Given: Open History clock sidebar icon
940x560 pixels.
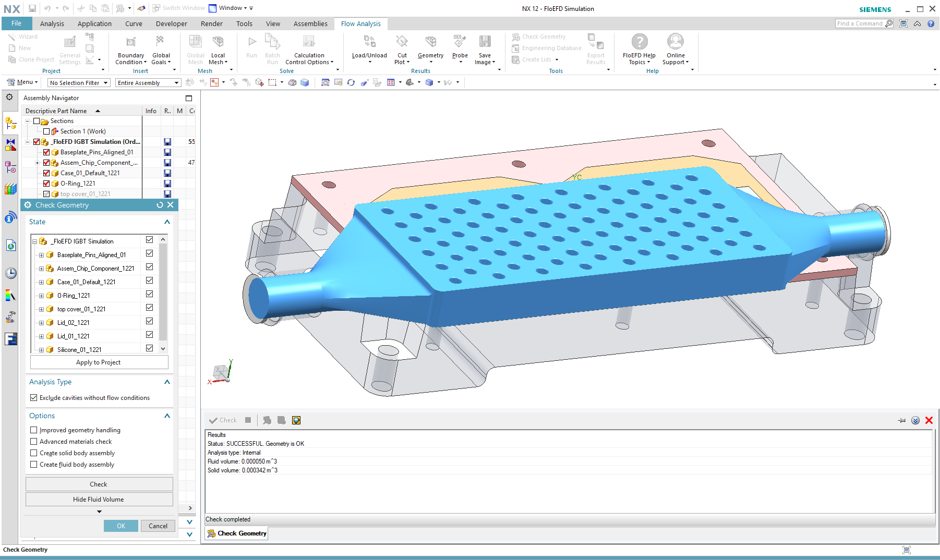Looking at the screenshot, I should [x=10, y=273].
